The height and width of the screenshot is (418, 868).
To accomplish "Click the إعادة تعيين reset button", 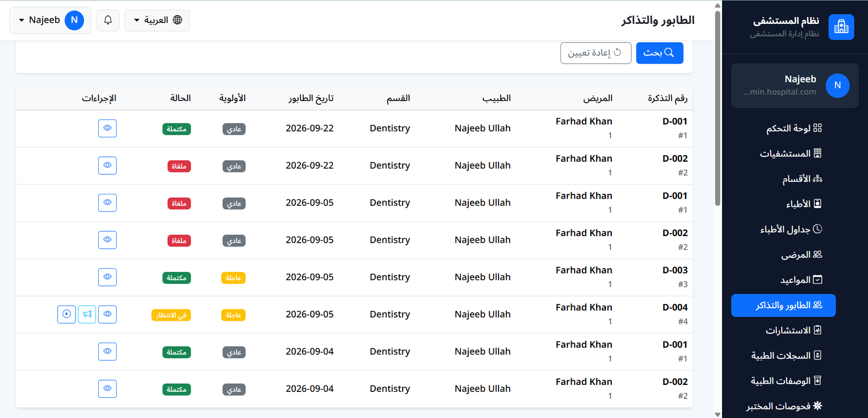I will click(596, 53).
